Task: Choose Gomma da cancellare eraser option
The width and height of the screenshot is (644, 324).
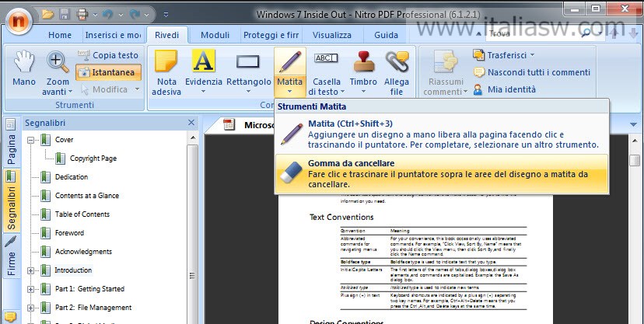Action: coord(442,173)
